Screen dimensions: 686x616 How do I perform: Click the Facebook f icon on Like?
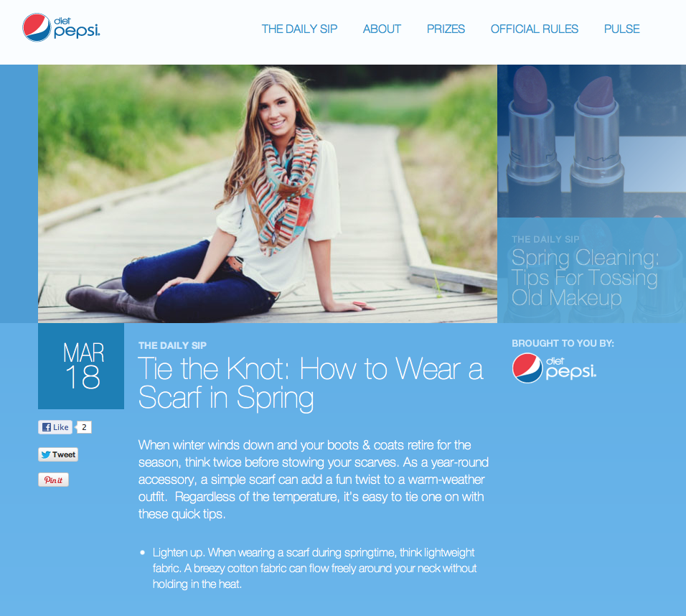(47, 427)
